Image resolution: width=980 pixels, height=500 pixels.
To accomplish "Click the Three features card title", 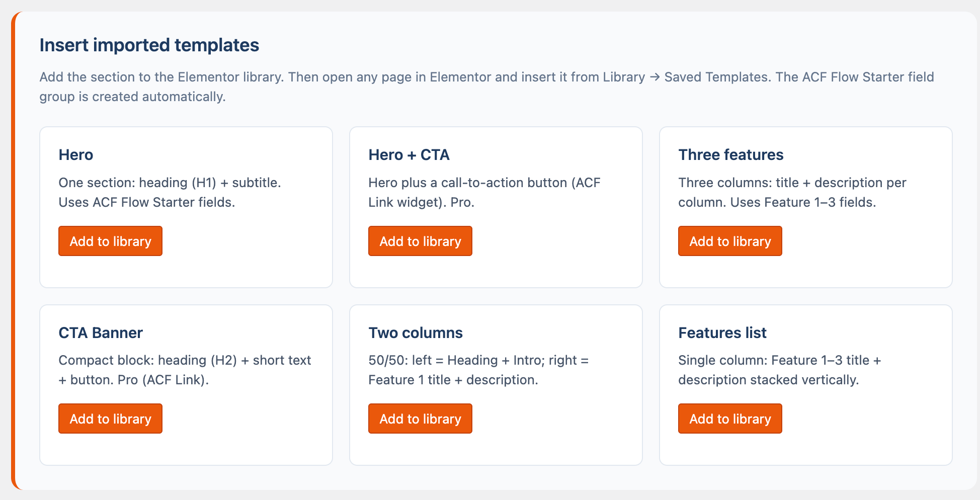I will (x=731, y=155).
